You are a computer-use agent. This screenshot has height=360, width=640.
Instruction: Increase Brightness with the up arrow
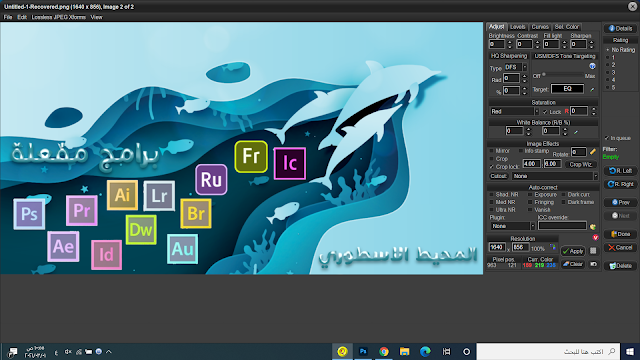click(x=509, y=42)
